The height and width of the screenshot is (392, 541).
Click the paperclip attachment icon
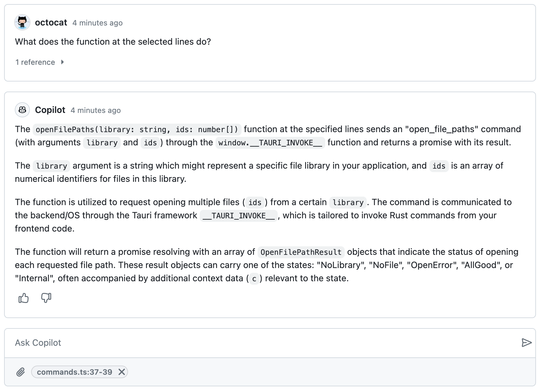tap(21, 372)
